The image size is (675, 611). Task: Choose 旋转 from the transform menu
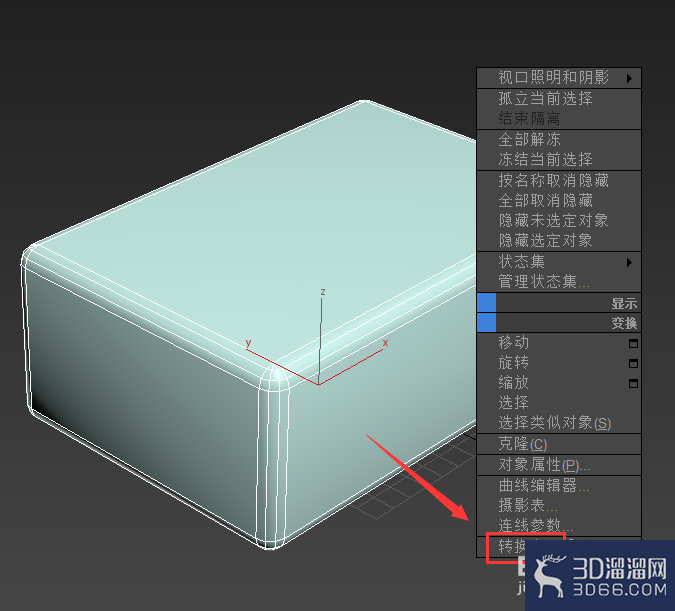coord(559,363)
